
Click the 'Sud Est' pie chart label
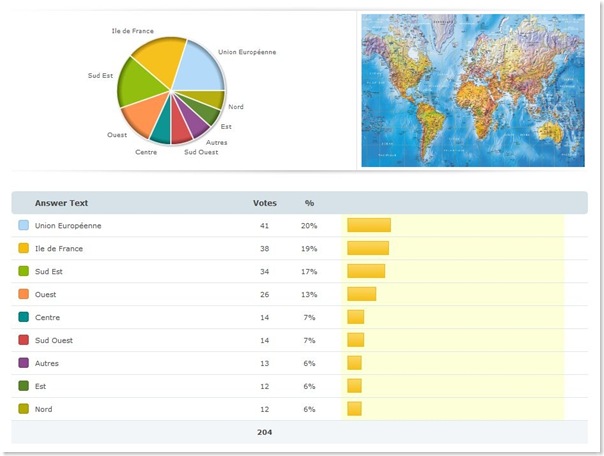pyautogui.click(x=100, y=75)
